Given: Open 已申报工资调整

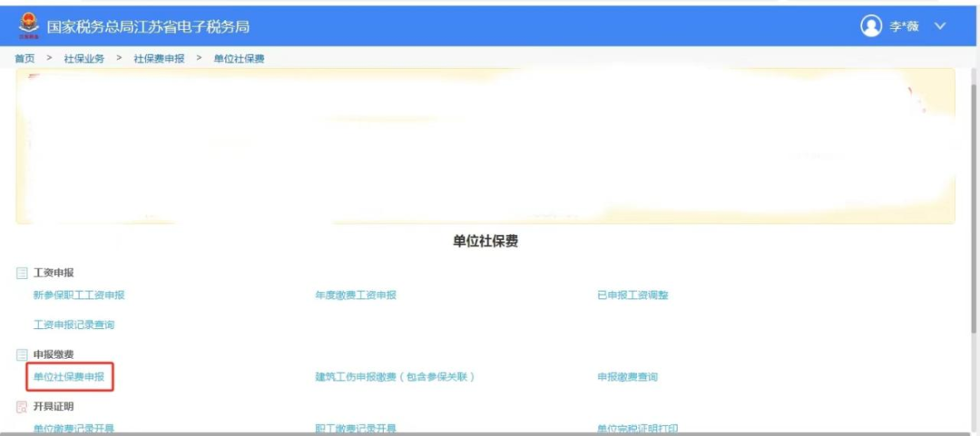Looking at the screenshot, I should [x=632, y=296].
